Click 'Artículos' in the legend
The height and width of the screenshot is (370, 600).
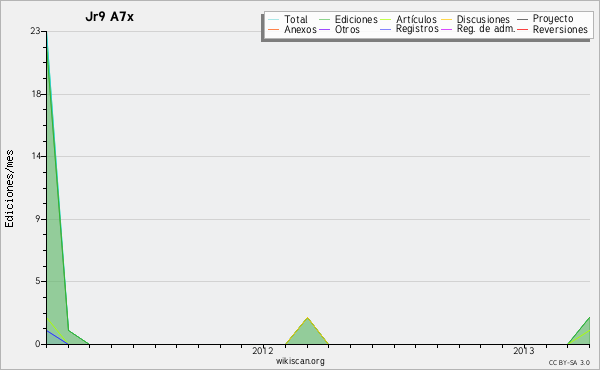click(x=416, y=19)
